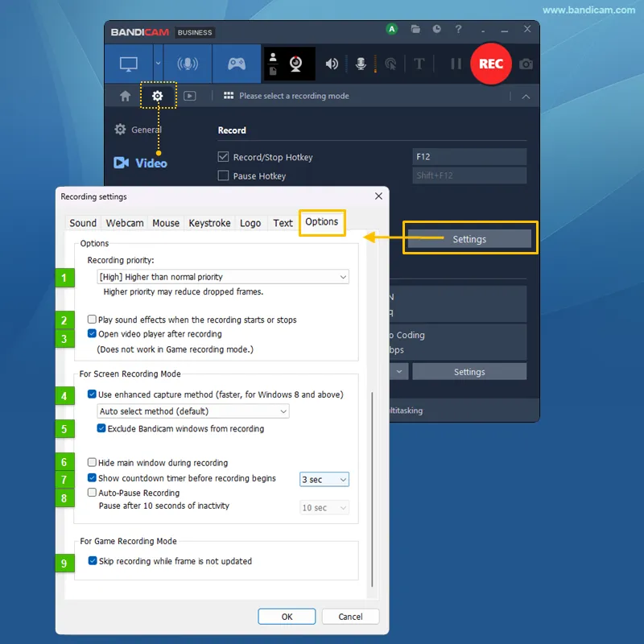Click the BANDICAM logo in title bar
Image resolution: width=644 pixels, height=644 pixels.
pos(139,32)
